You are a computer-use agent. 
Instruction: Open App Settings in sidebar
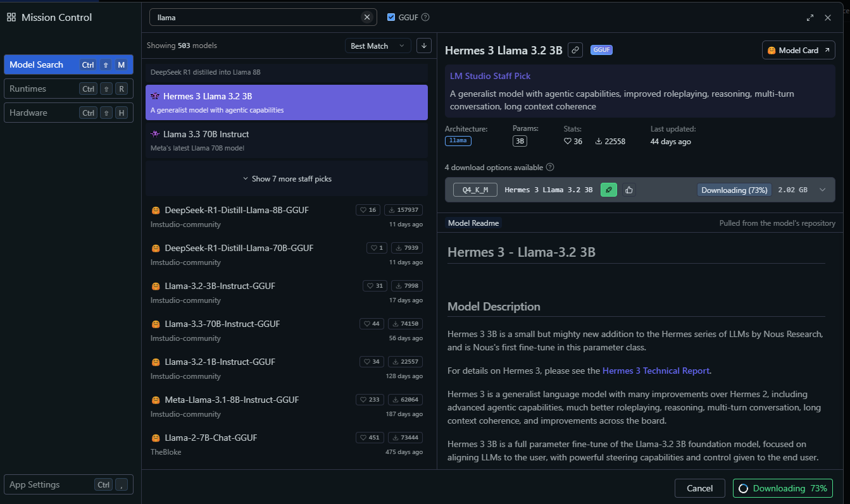[x=68, y=485]
